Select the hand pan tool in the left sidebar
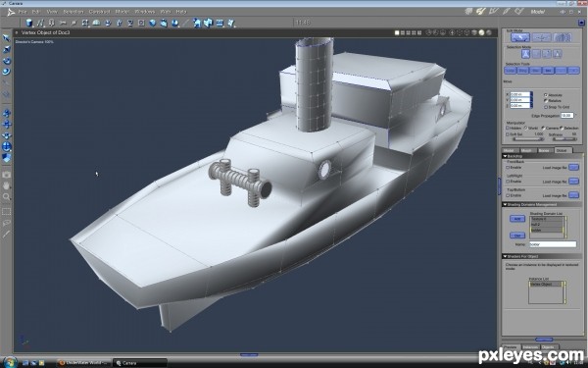 coord(7,185)
